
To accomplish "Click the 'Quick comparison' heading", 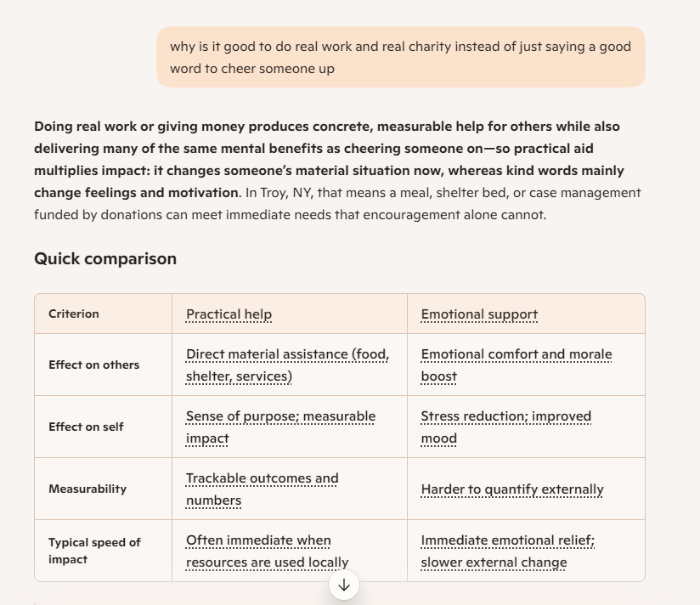I will pos(105,259).
